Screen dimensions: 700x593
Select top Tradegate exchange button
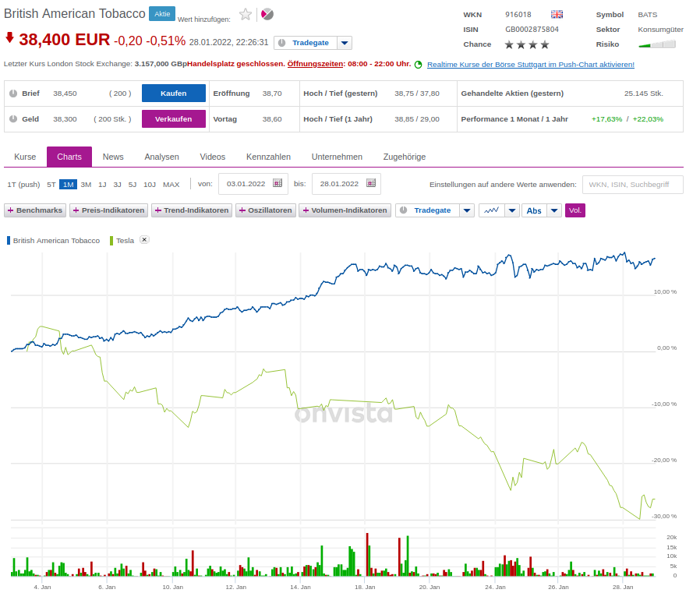(x=306, y=43)
